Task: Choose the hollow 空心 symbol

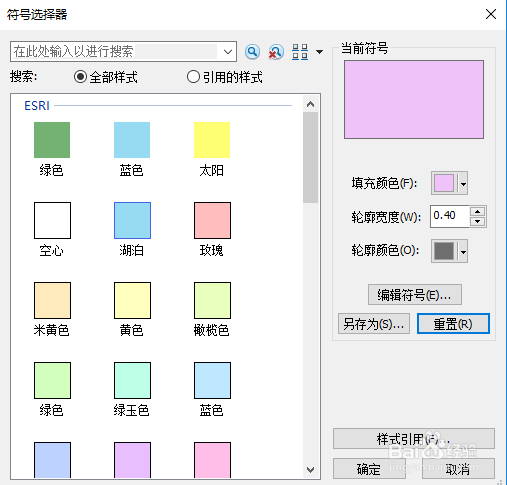Action: pyautogui.click(x=52, y=220)
